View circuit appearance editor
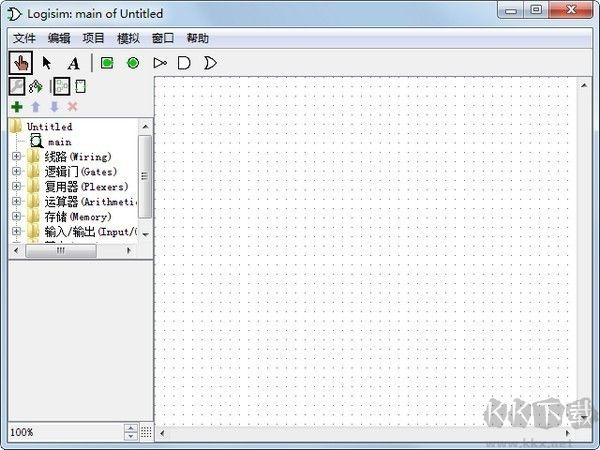The width and height of the screenshot is (600, 450). 80,86
